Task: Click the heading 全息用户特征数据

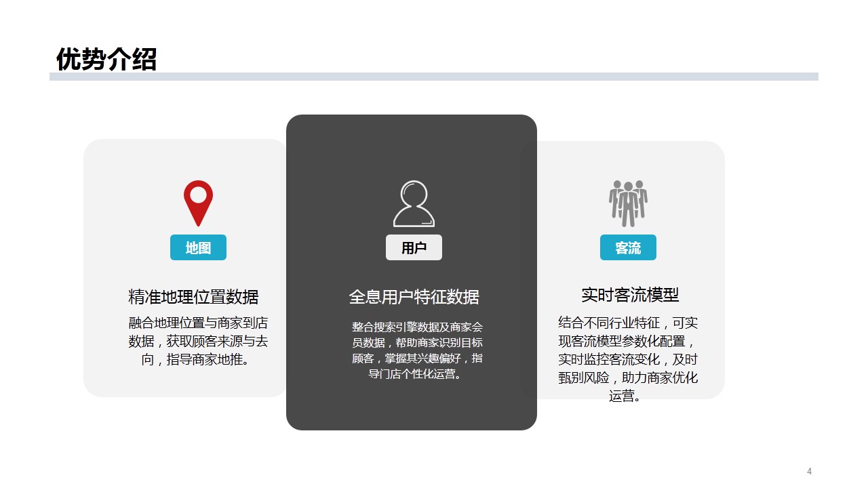Action: click(x=414, y=297)
